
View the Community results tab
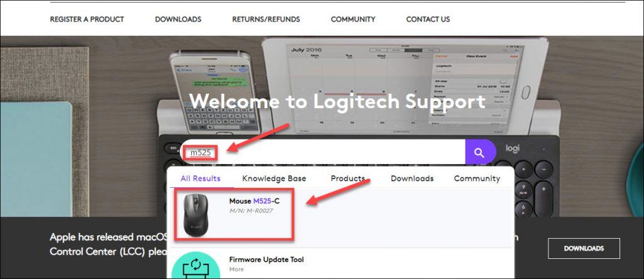click(x=477, y=178)
